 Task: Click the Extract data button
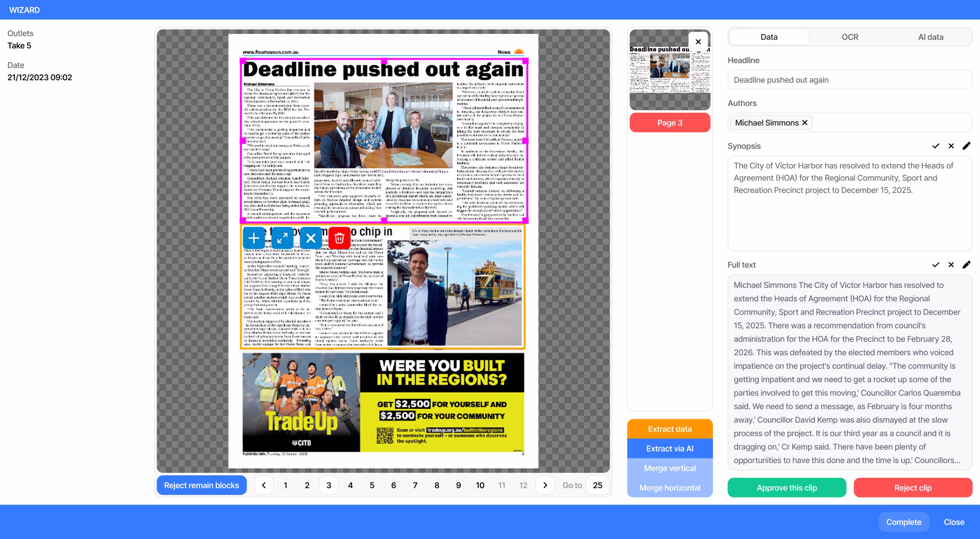click(670, 429)
